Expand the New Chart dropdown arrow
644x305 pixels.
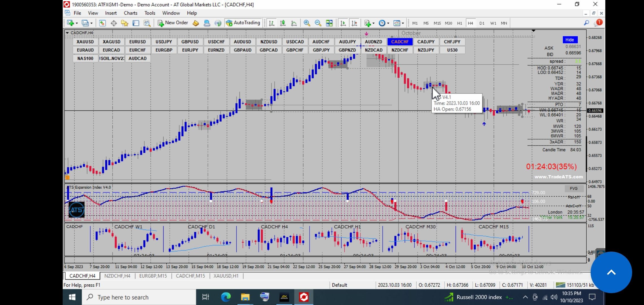pyautogui.click(x=77, y=23)
